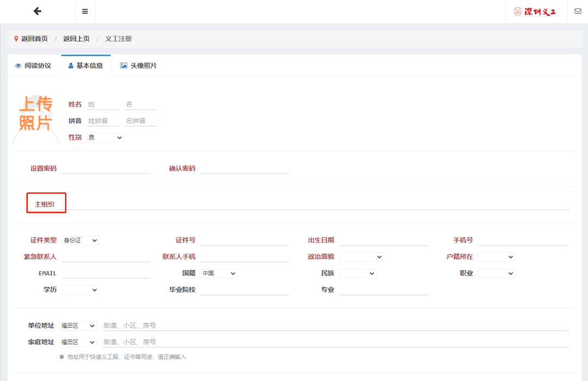Open the 单位地址 district dropdown

78,326
